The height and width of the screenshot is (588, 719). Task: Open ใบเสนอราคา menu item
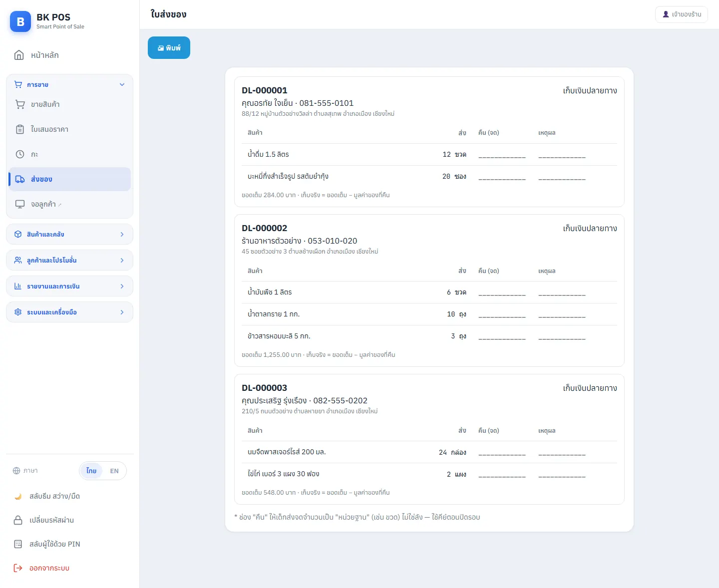point(70,129)
